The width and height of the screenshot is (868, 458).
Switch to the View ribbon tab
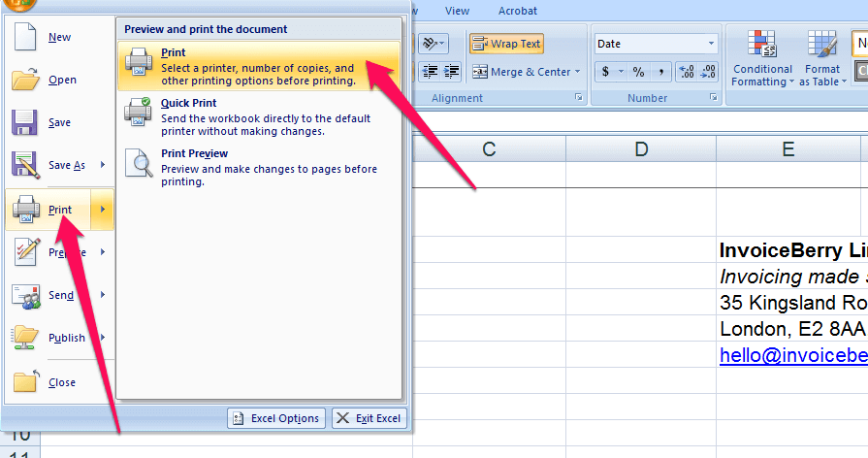point(457,11)
